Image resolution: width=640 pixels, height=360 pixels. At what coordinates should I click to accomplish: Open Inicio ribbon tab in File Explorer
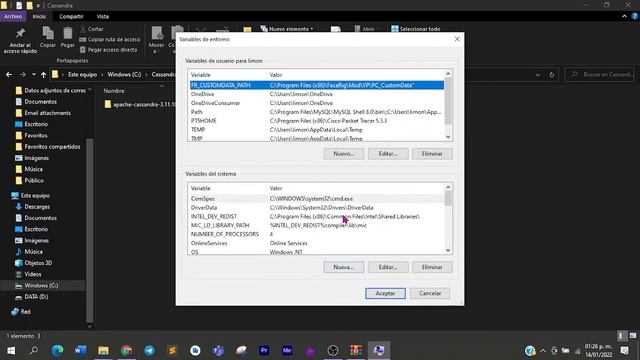tap(39, 16)
